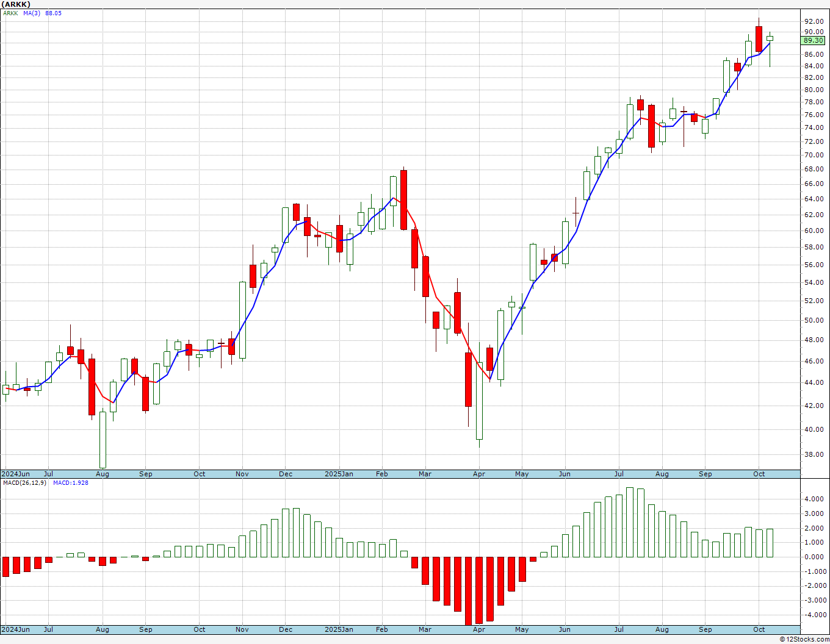This screenshot has width=830, height=644.
Task: Select the "ARKK" legend label
Action: click(x=10, y=13)
